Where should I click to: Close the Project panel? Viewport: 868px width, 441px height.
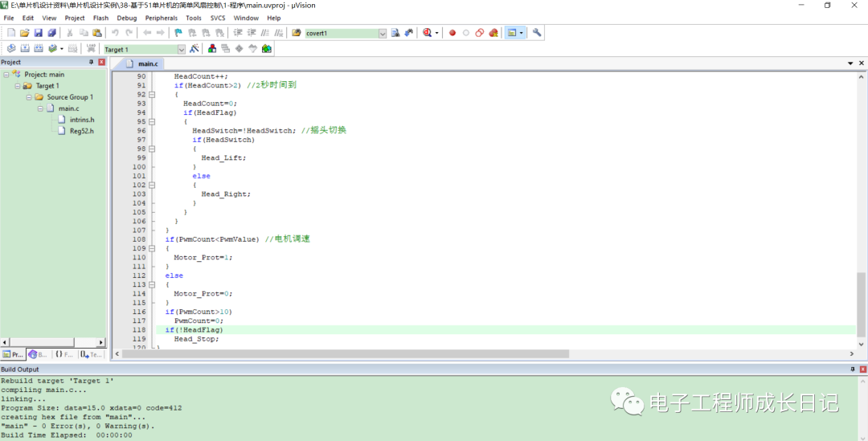101,62
